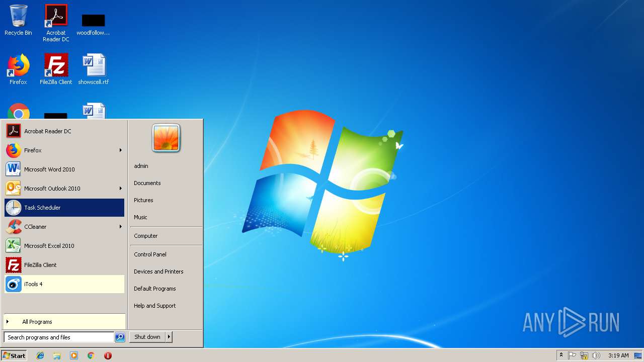Image resolution: width=644 pixels, height=362 pixels.
Task: Show hidden tray icons arrow
Action: click(x=561, y=355)
